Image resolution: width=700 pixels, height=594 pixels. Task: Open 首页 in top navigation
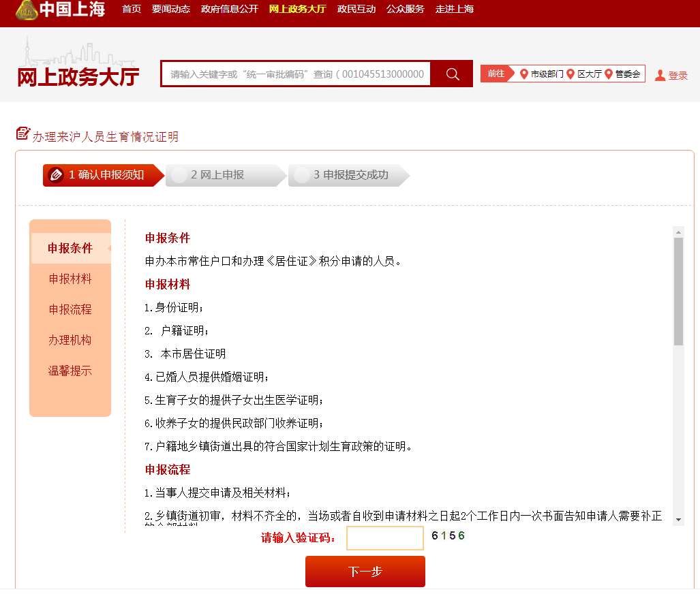click(x=132, y=10)
